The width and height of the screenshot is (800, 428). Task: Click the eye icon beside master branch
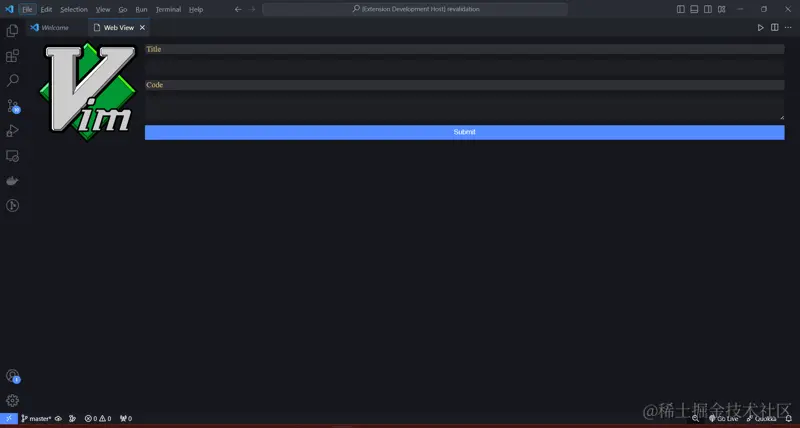click(x=58, y=418)
